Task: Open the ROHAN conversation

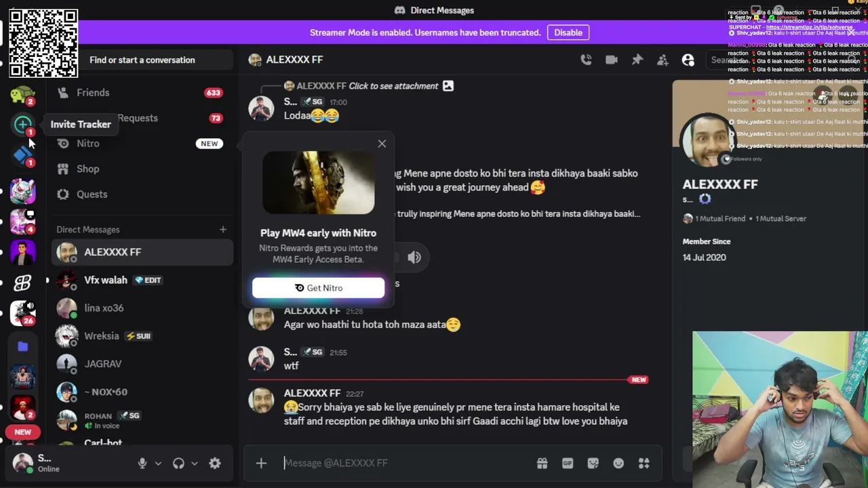Action: tap(142, 420)
